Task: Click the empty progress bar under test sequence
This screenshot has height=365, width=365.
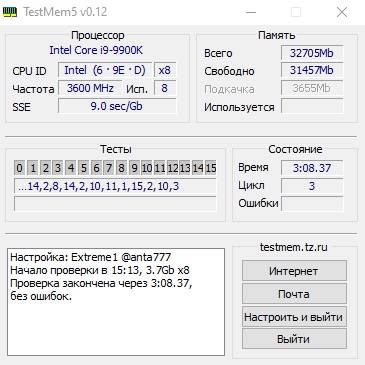Action: pyautogui.click(x=115, y=204)
